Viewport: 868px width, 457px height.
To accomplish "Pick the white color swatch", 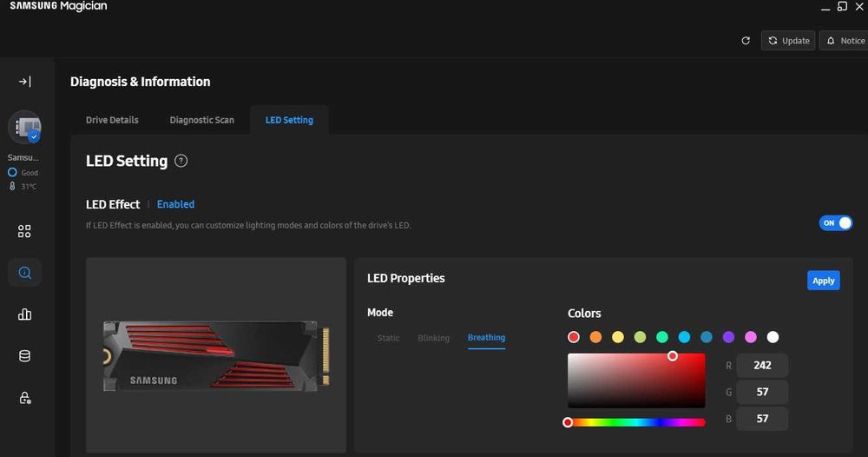I will (773, 337).
